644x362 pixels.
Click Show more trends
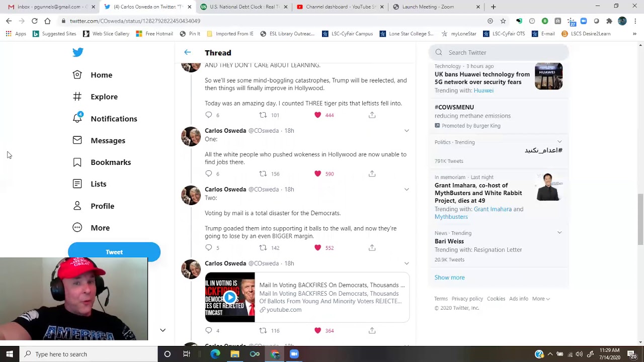click(449, 278)
